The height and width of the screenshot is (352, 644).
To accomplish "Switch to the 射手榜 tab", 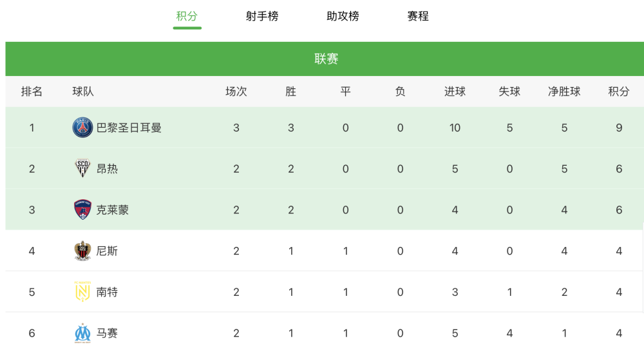I will tap(262, 16).
